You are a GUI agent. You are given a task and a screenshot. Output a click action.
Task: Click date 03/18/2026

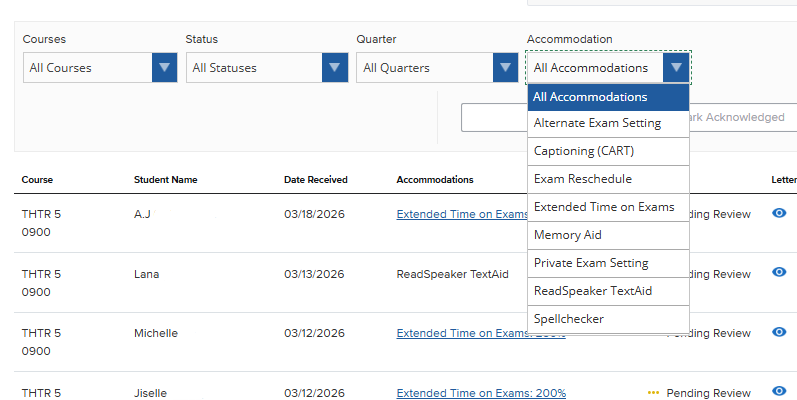click(314, 214)
